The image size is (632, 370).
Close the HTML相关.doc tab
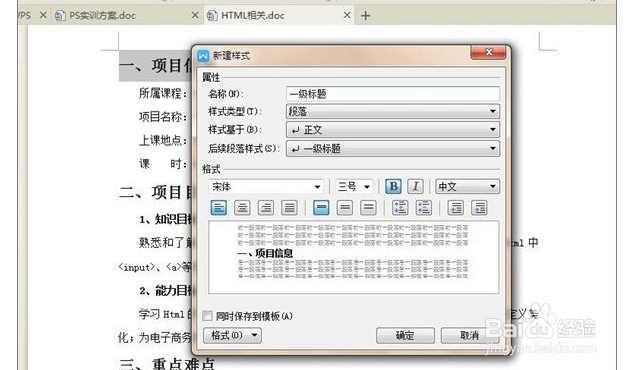pos(347,15)
